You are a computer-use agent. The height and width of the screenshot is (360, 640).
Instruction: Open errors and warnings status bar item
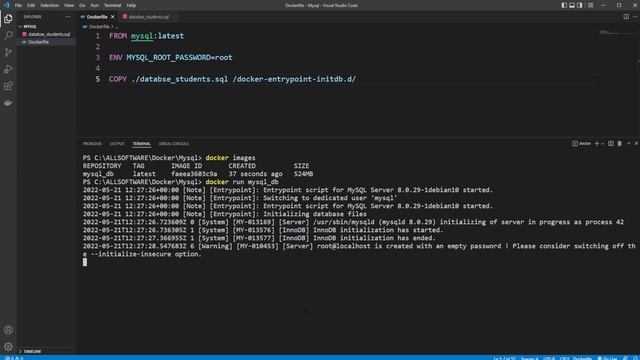tap(15, 358)
